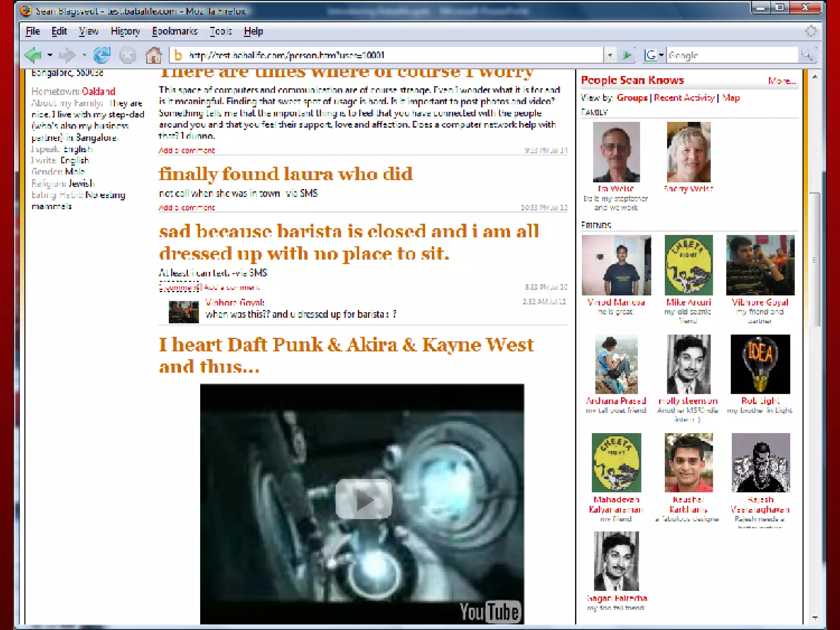Open the back history dropdown arrow
The width and height of the screenshot is (840, 630).
[50, 55]
